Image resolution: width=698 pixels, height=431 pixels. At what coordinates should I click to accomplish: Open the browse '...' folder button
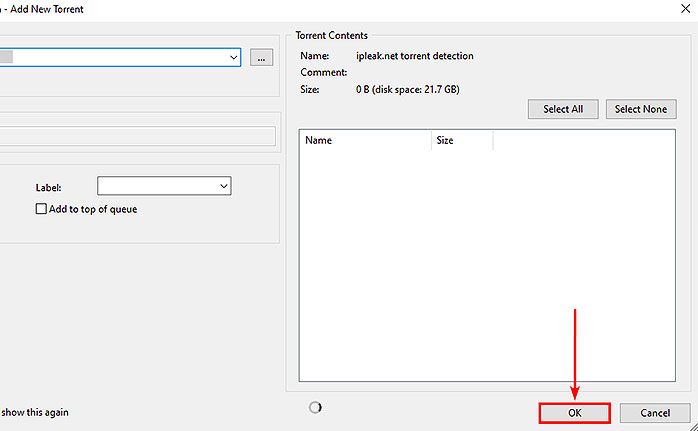(x=261, y=58)
